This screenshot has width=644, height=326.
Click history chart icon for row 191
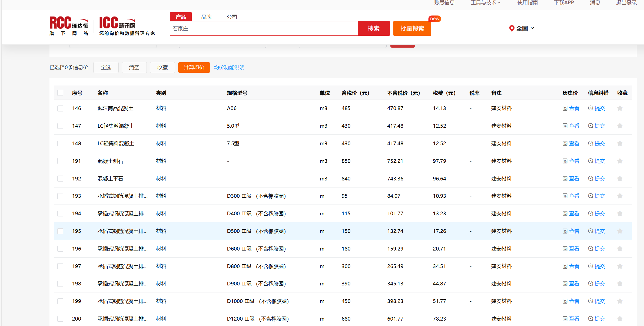pyautogui.click(x=565, y=161)
